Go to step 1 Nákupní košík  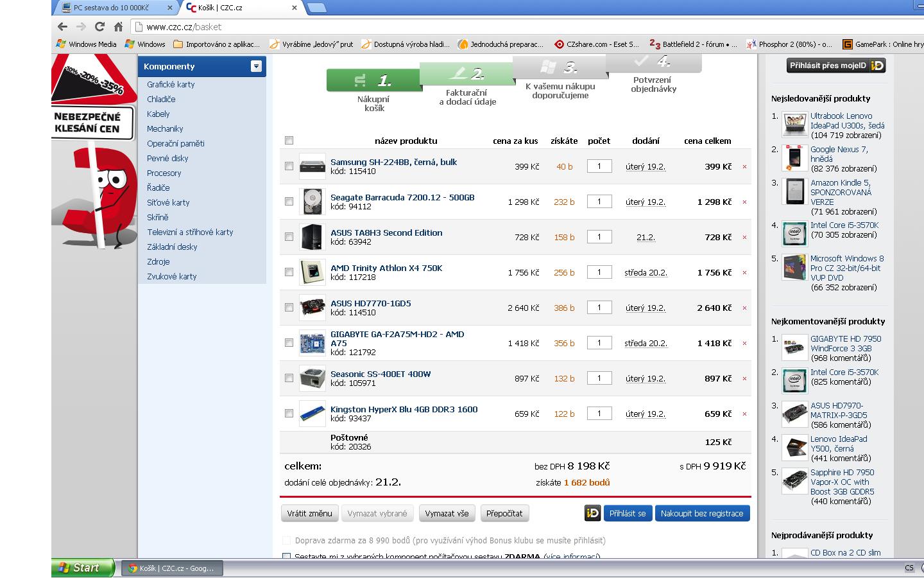click(374, 91)
